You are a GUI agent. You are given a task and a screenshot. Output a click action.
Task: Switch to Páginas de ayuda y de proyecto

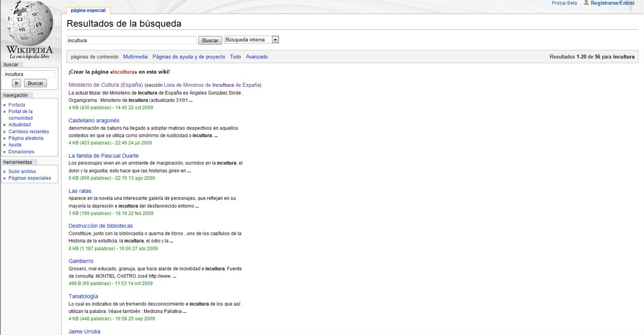(x=189, y=57)
